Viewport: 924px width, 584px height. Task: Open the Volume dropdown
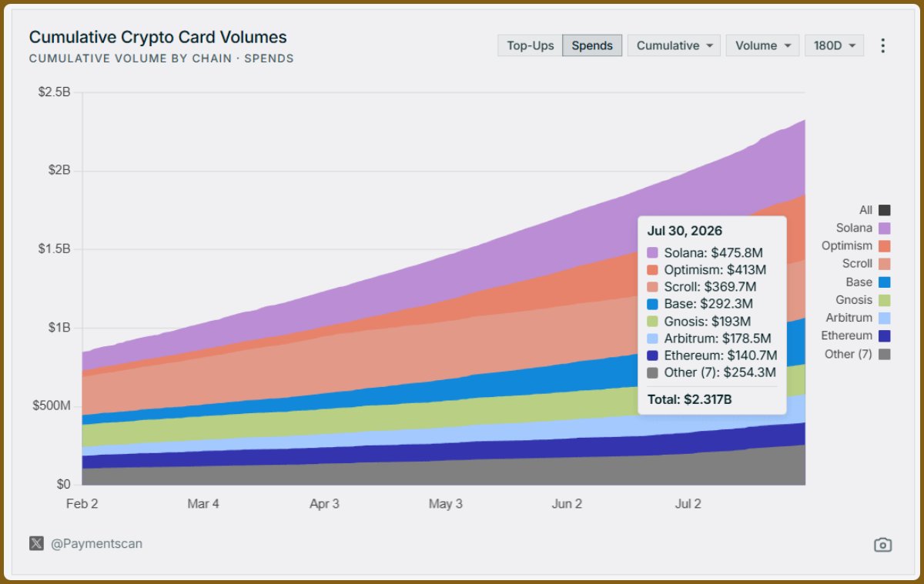click(763, 45)
